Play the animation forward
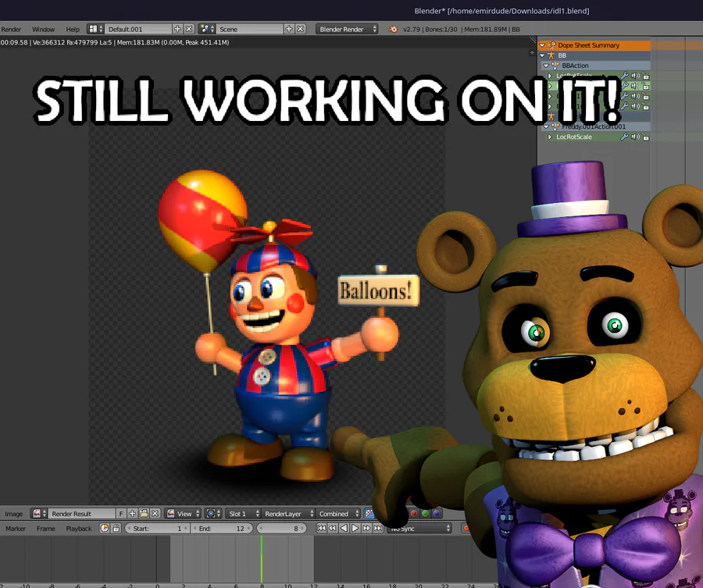This screenshot has height=588, width=703. (355, 529)
